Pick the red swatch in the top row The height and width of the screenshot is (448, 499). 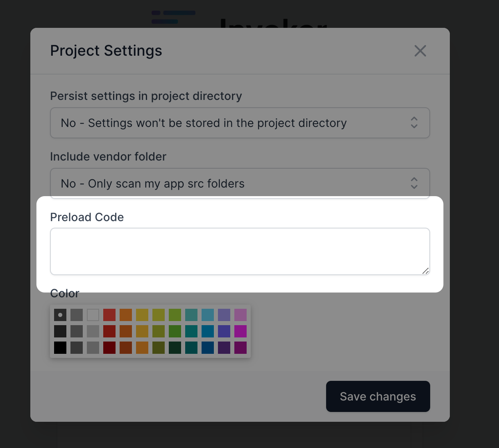(109, 315)
